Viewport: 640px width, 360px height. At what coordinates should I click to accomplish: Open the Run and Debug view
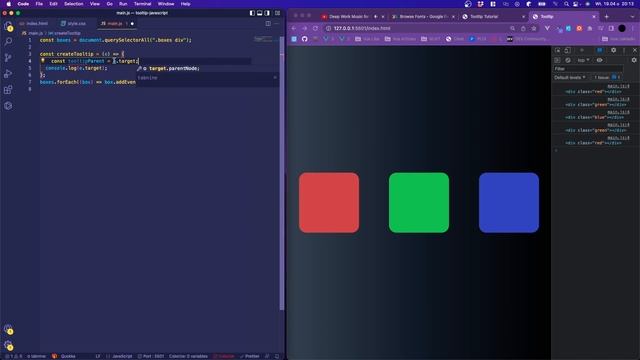pos(8,74)
